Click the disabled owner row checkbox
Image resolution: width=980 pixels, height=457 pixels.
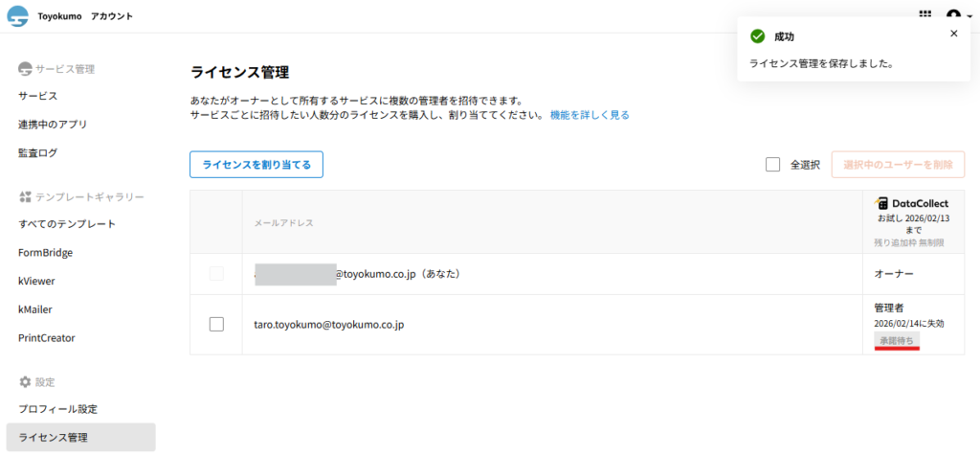click(216, 274)
